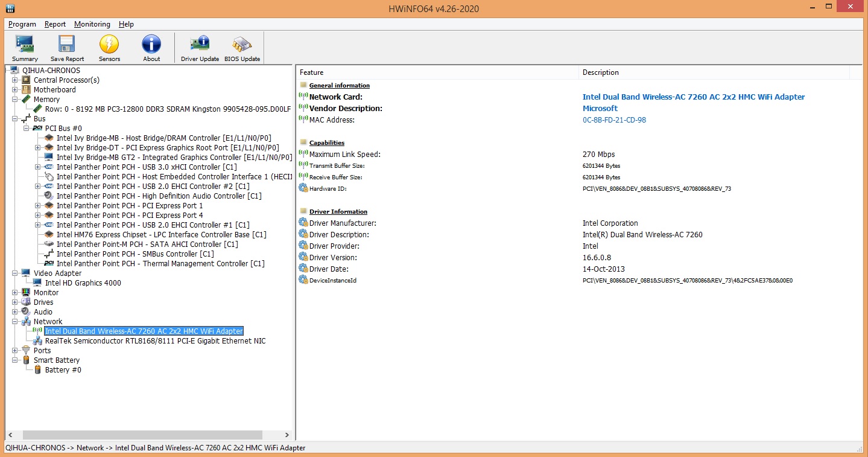The width and height of the screenshot is (868, 457).
Task: Open the Report menu
Action: point(55,24)
